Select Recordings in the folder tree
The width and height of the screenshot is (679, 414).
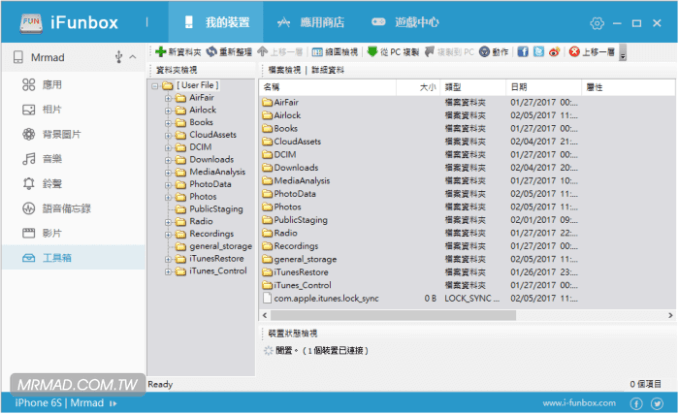point(211,234)
